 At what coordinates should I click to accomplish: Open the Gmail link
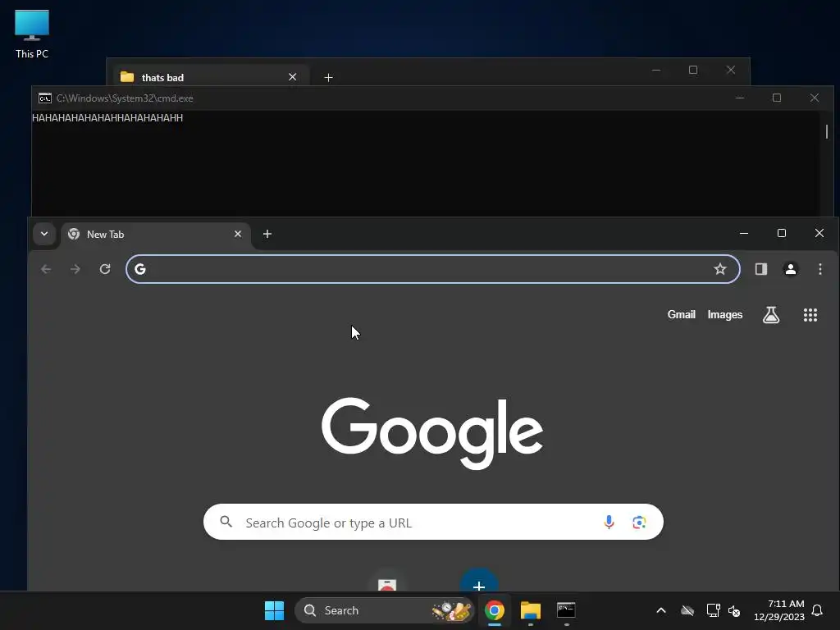[682, 315]
